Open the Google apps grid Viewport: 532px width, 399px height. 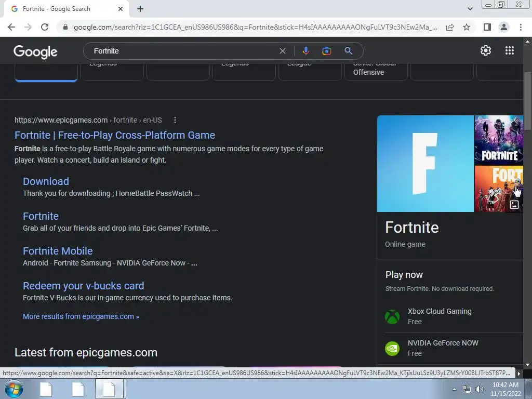click(510, 50)
